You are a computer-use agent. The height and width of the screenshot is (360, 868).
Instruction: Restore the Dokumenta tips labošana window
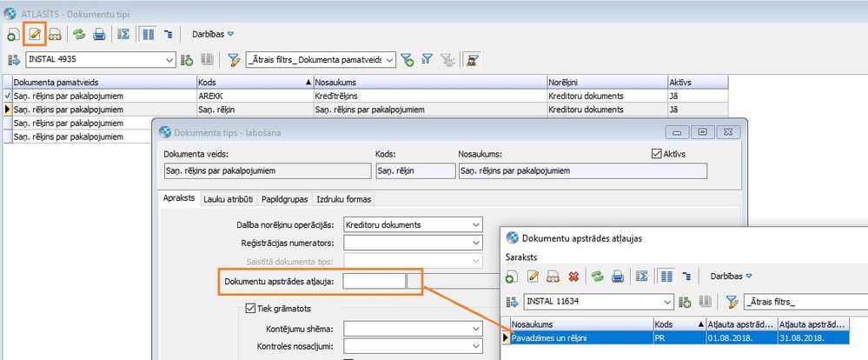click(x=704, y=132)
